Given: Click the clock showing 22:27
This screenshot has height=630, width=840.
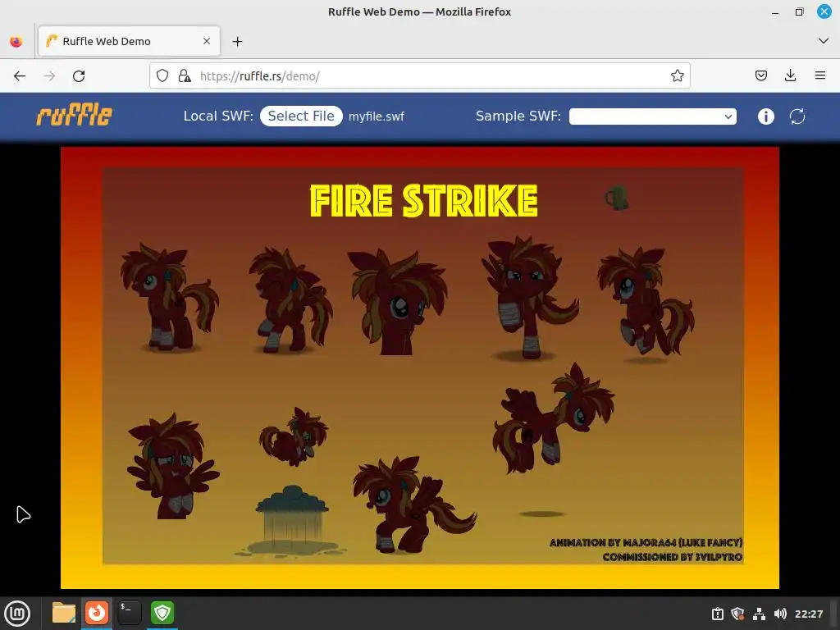Looking at the screenshot, I should coord(808,614).
